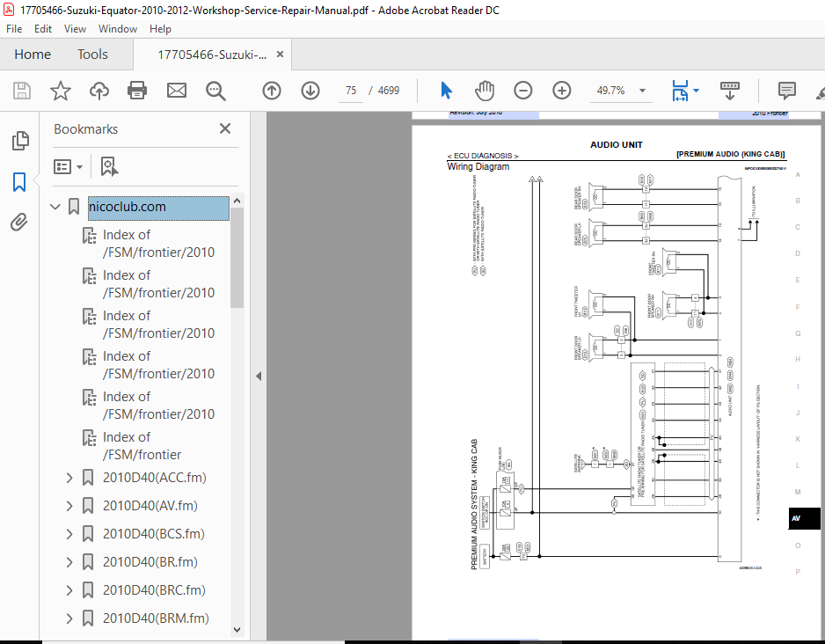Expand the 2010D40(BCS.fm) bookmark

[x=69, y=534]
